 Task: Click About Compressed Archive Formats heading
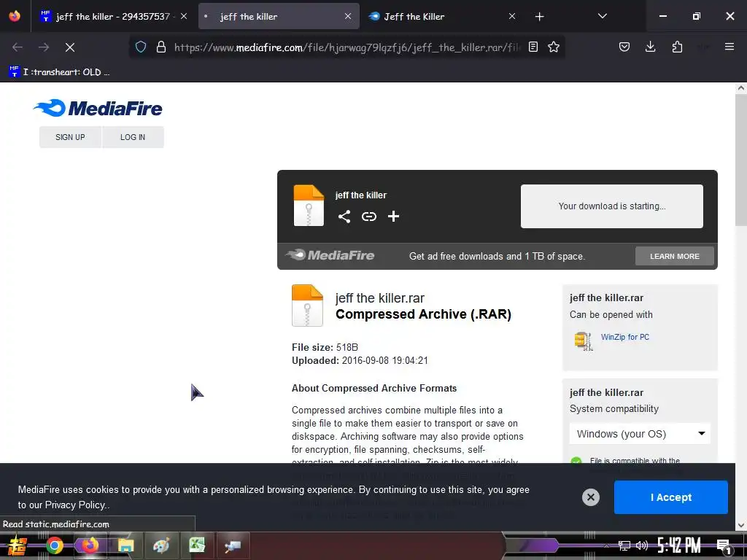tap(374, 388)
